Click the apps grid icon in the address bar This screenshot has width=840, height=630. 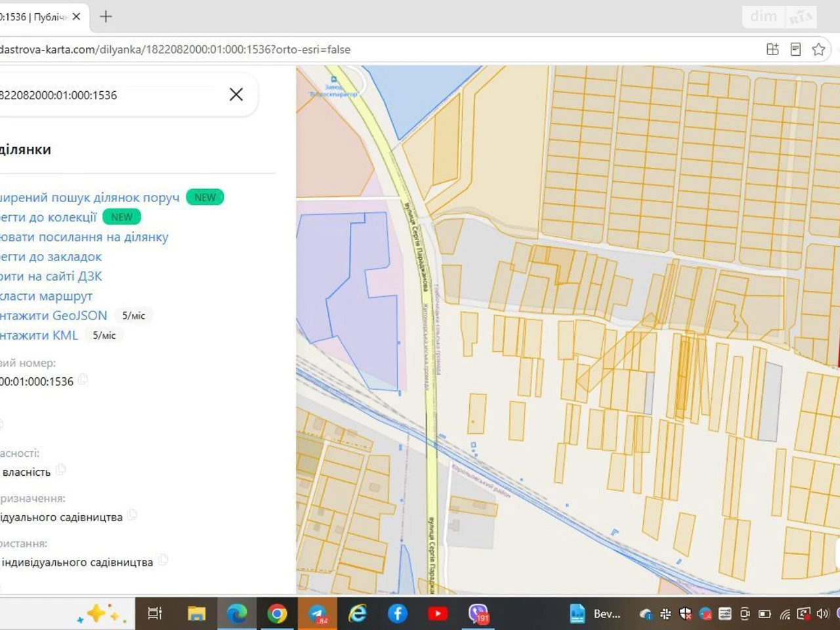click(772, 49)
